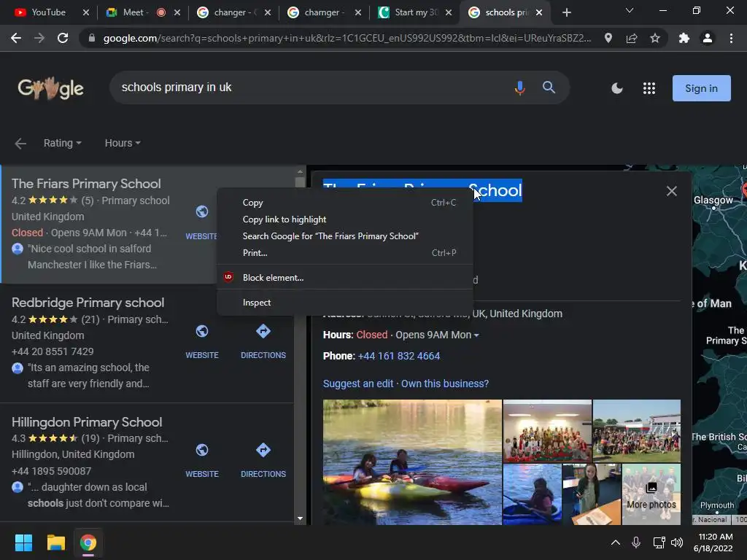
Task: Click the Suggest an edit link
Action: (358, 384)
